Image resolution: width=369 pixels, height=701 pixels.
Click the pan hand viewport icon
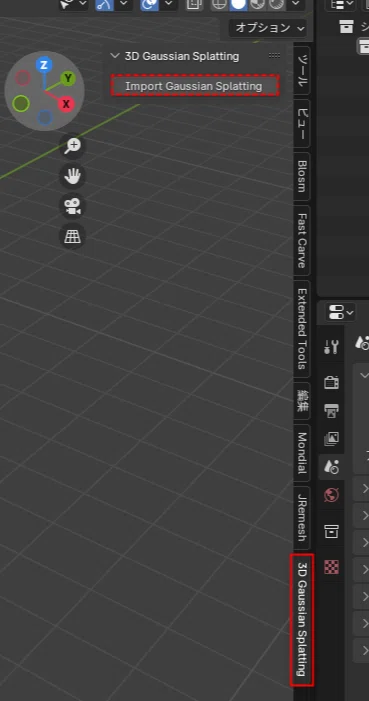click(72, 176)
